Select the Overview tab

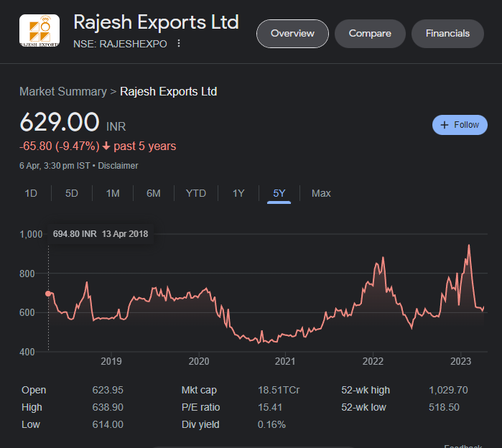[292, 34]
